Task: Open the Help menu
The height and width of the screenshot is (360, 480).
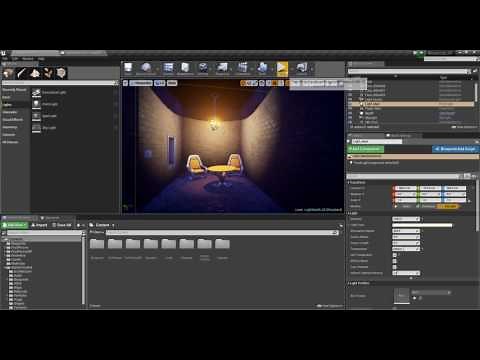Action: (x=41, y=59)
